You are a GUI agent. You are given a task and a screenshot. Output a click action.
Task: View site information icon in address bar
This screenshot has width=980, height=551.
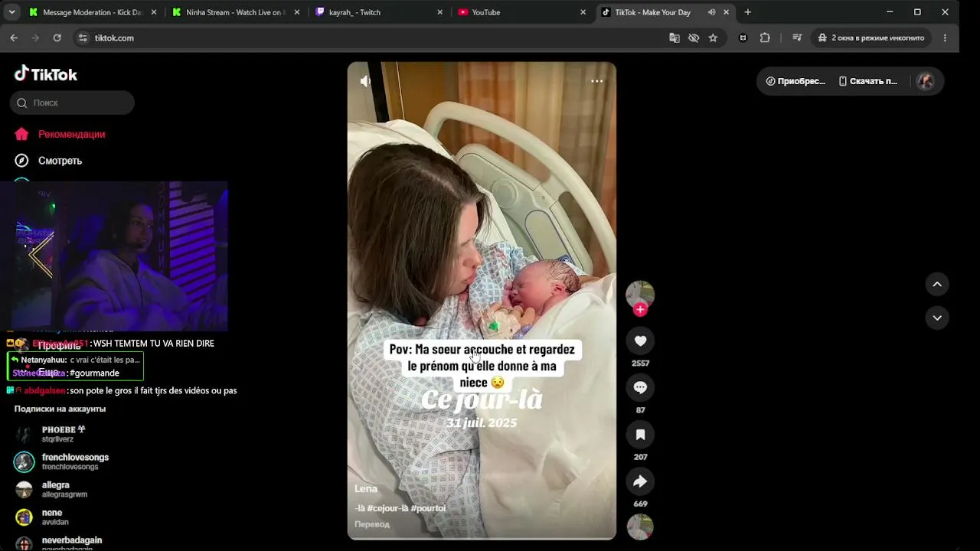(83, 37)
